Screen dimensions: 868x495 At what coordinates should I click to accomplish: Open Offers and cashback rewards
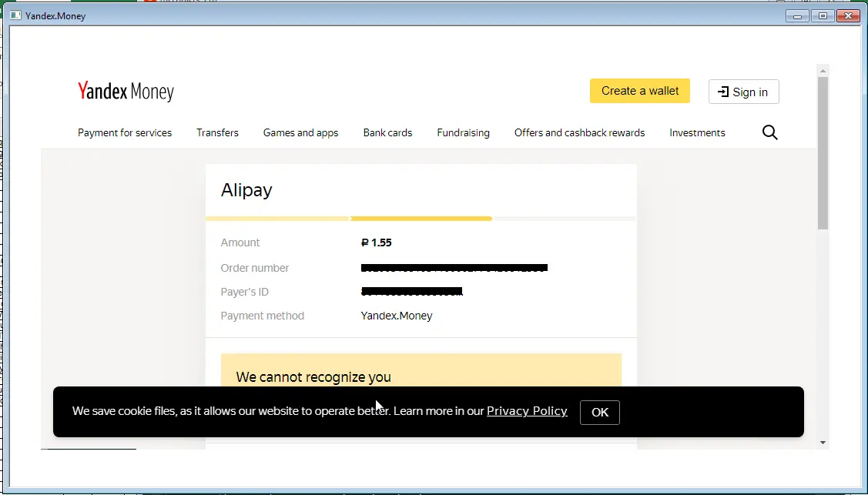pyautogui.click(x=580, y=132)
